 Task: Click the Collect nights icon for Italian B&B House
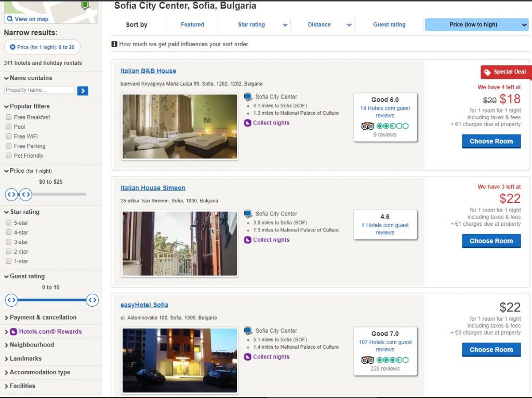tap(248, 123)
